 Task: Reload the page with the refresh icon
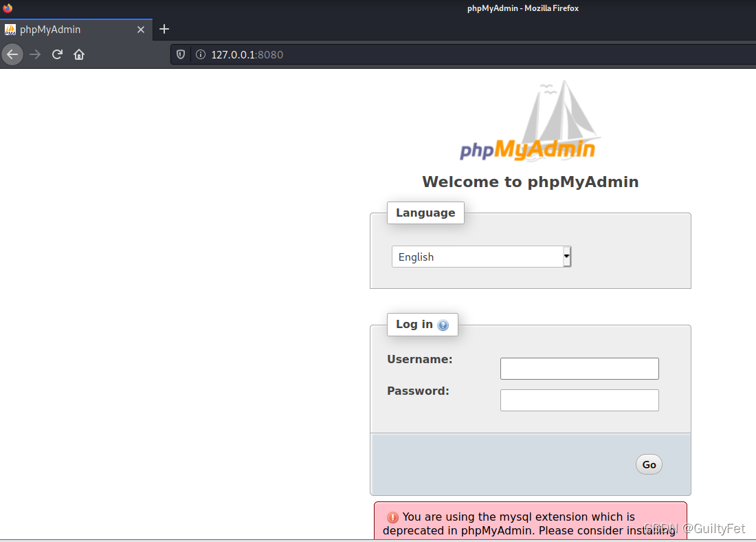pyautogui.click(x=57, y=54)
